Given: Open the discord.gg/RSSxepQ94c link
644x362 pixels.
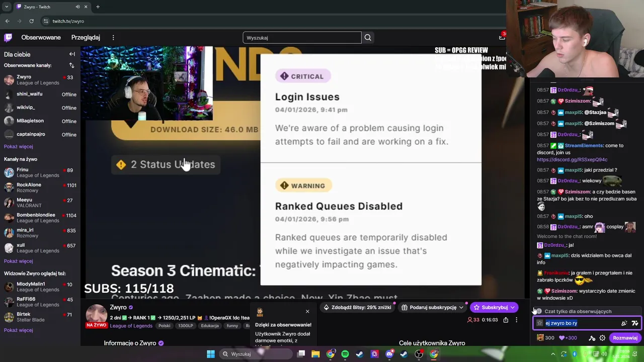Looking at the screenshot, I should coord(572,159).
